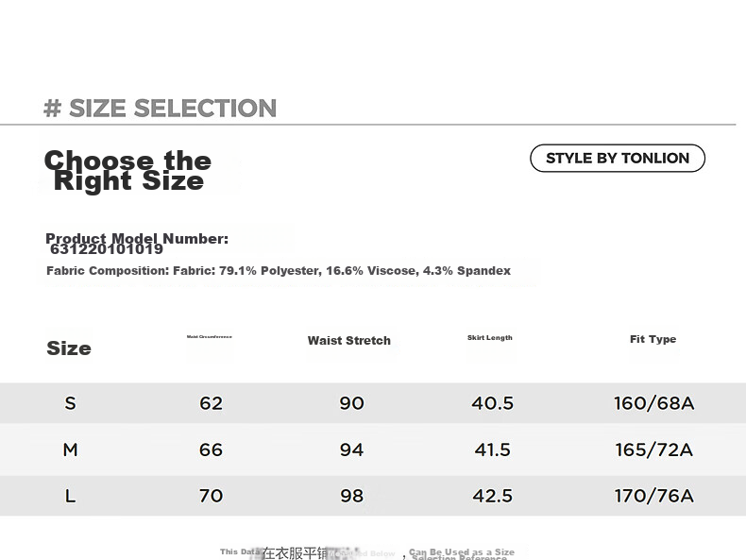Click the SIZE SELECTION heading
Viewport: 746px width, 560px height.
click(x=160, y=108)
